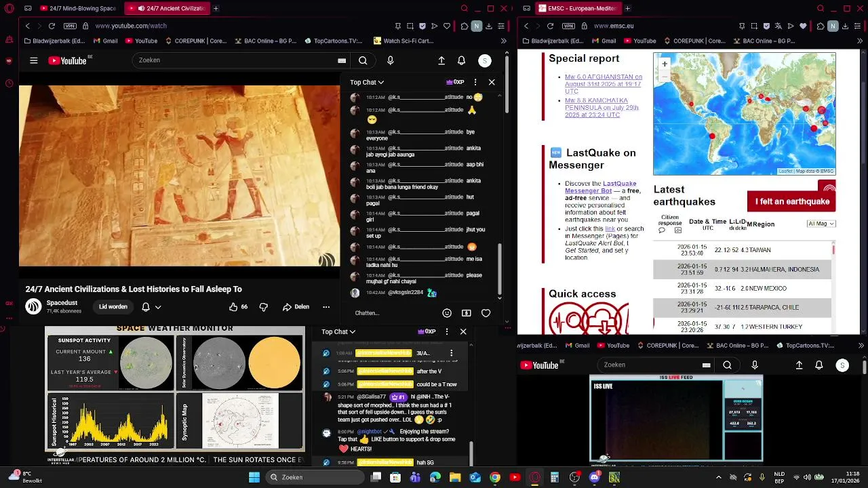Open YouTube guide hamburger menu in top-left window
This screenshot has height=488, width=868.
[33, 60]
